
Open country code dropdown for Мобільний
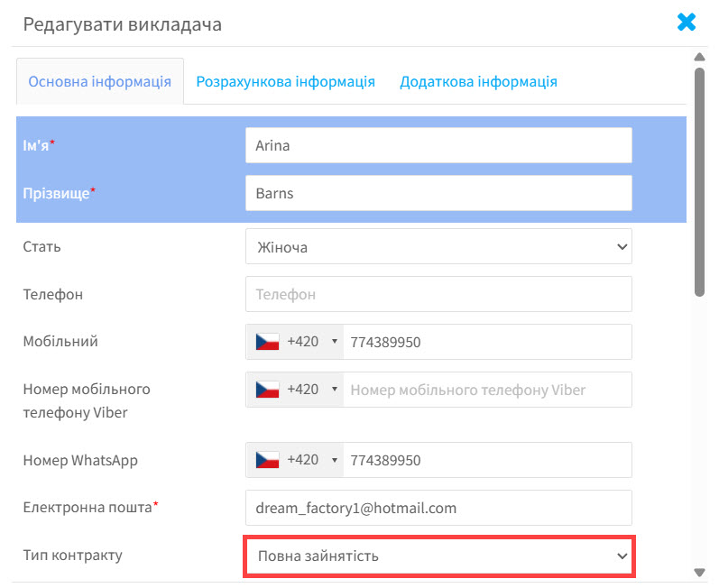[x=335, y=342]
